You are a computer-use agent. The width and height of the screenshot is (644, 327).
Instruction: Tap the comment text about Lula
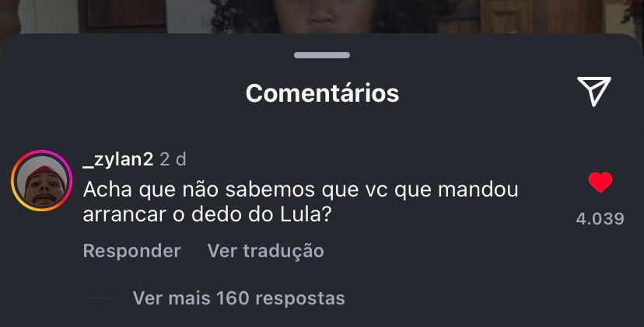[x=300, y=202]
